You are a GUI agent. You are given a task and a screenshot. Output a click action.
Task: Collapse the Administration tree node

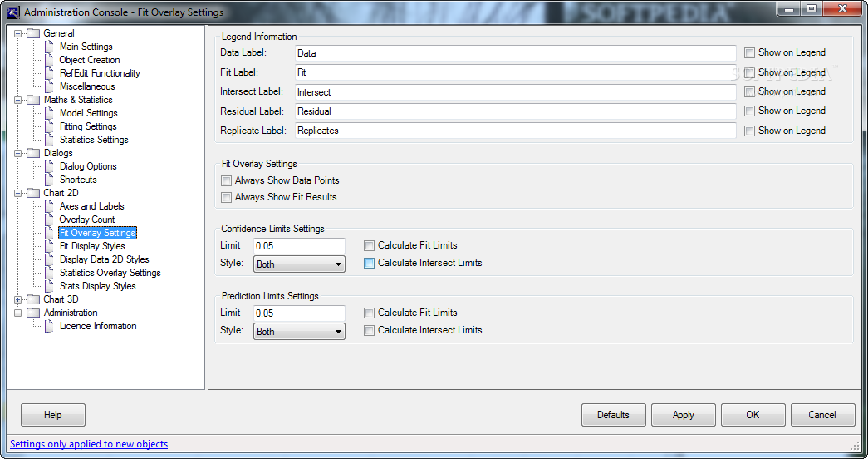pyautogui.click(x=17, y=313)
